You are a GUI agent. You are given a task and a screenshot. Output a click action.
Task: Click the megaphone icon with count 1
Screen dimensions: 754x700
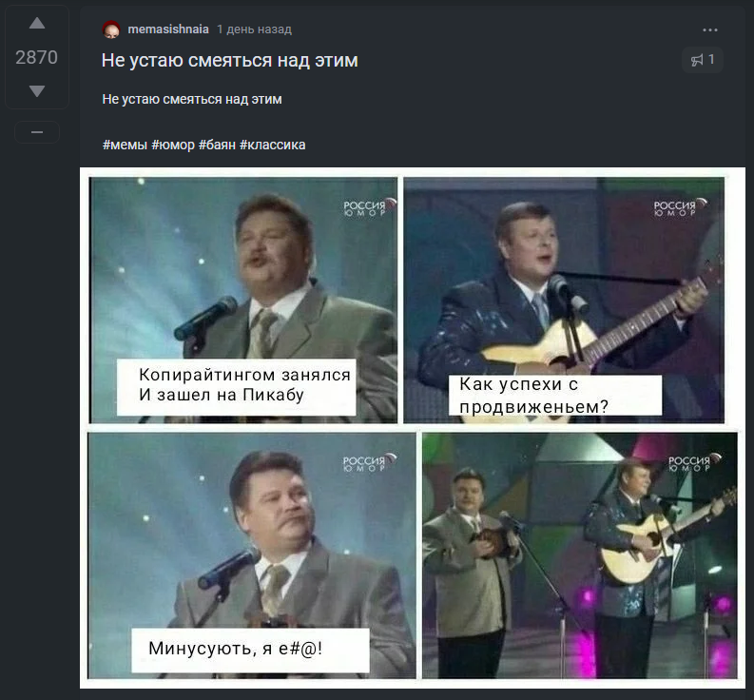point(704,61)
